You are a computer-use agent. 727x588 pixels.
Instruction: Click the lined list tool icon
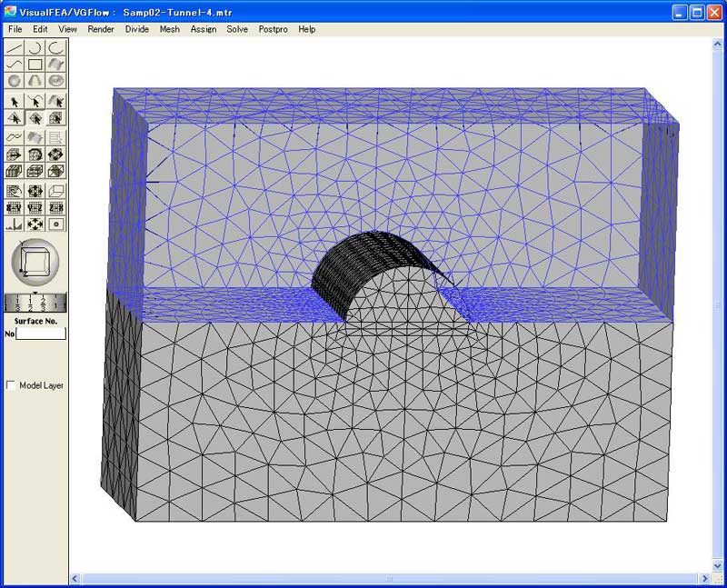coord(55,138)
